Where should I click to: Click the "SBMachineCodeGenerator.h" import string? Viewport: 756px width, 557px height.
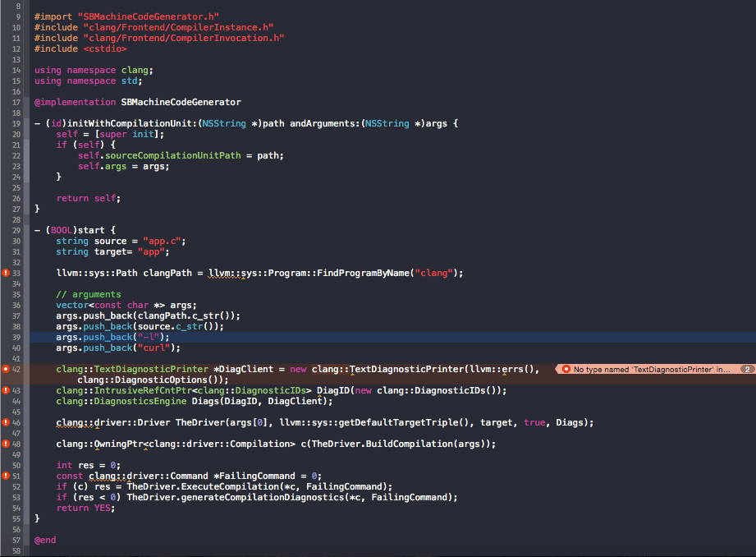149,16
